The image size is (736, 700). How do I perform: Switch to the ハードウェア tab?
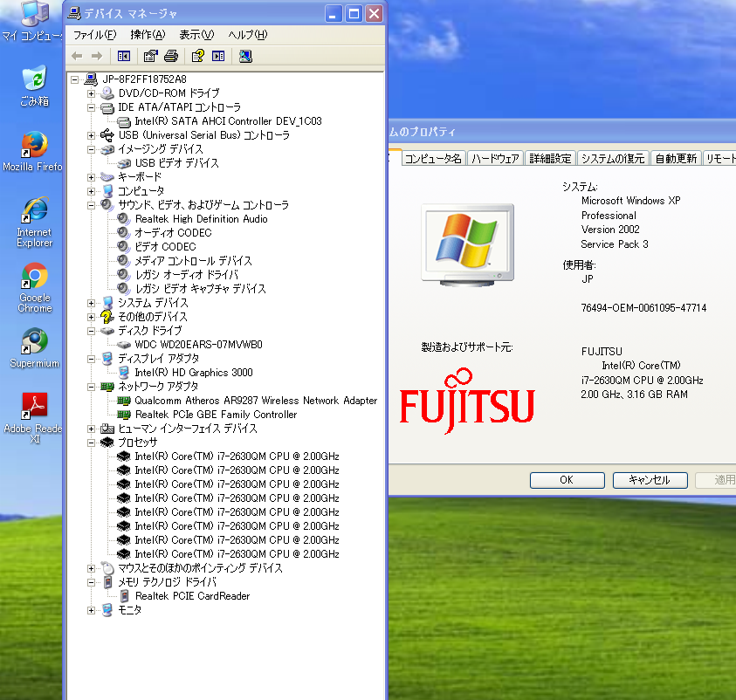pyautogui.click(x=496, y=159)
